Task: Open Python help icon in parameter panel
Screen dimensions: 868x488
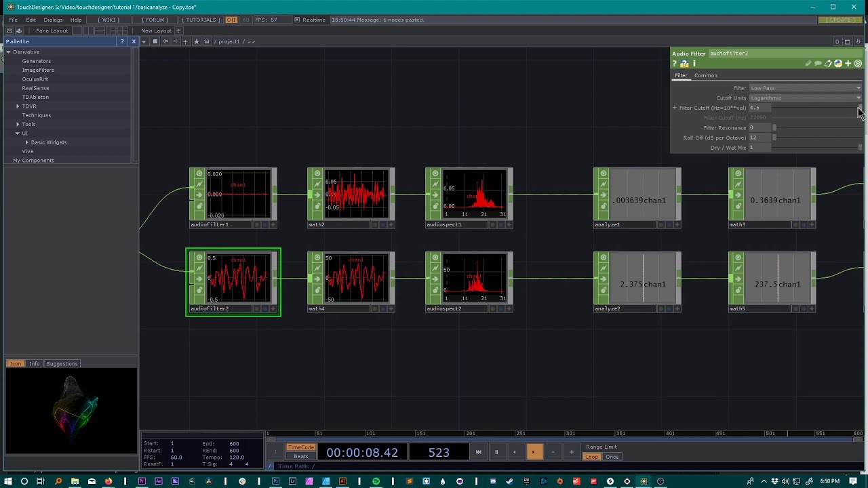Action: (684, 64)
